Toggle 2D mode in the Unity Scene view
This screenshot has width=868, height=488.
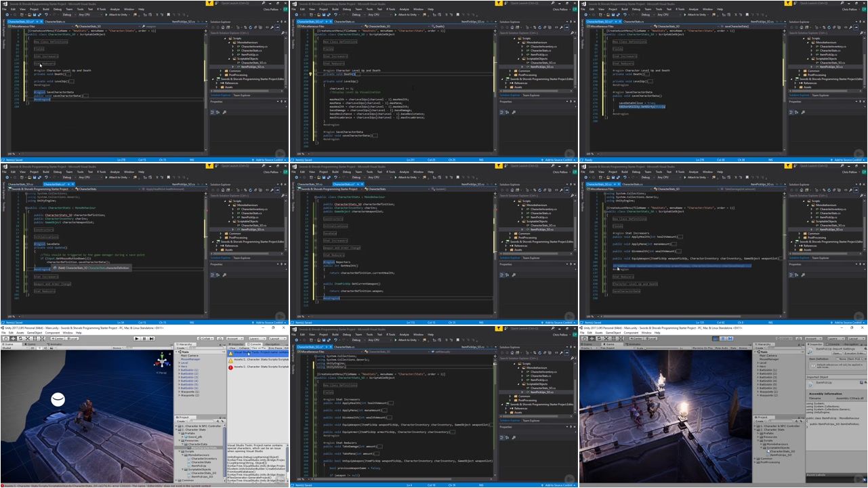point(32,348)
